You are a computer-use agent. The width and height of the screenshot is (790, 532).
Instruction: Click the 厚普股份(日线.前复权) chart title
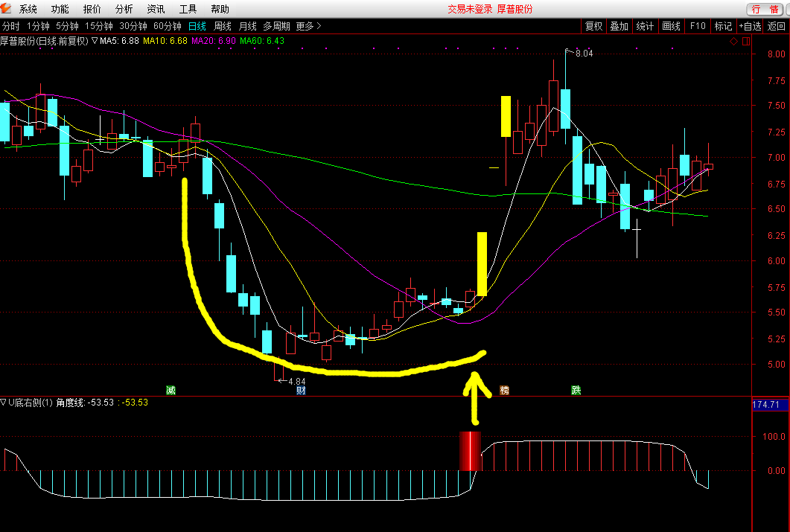(x=45, y=41)
